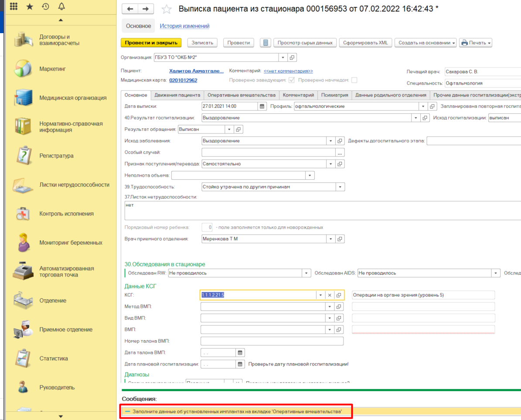Click the Провести и закрыть button
The width and height of the screenshot is (521, 420).
(x=151, y=43)
